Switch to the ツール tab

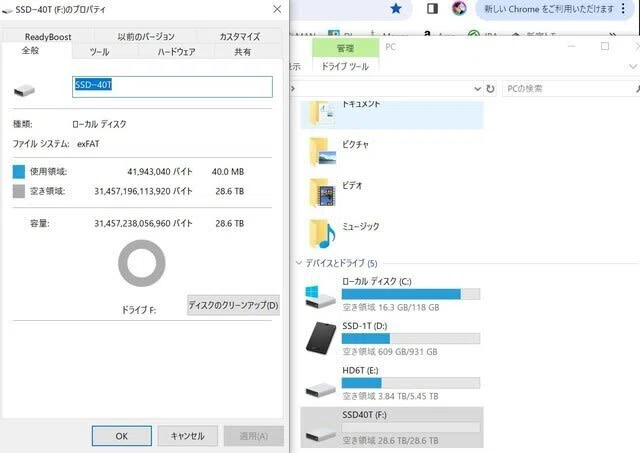coord(99,52)
